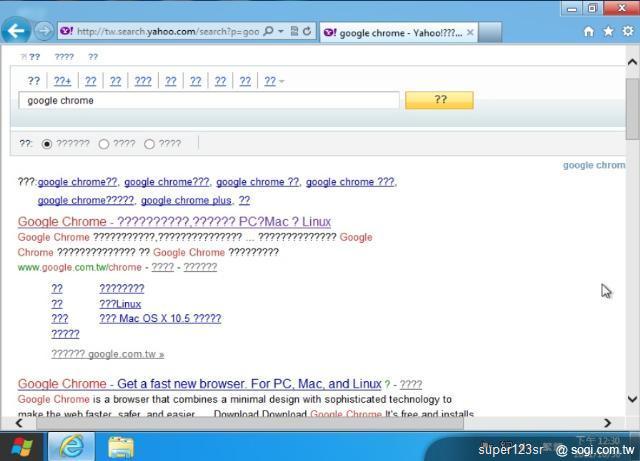
Task: Refresh the page with the reload icon
Action: click(x=307, y=31)
